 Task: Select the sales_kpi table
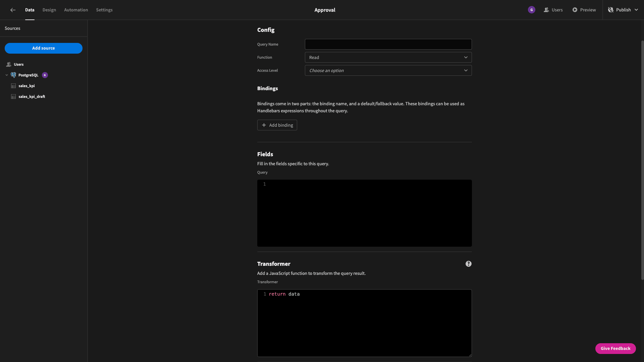click(26, 86)
